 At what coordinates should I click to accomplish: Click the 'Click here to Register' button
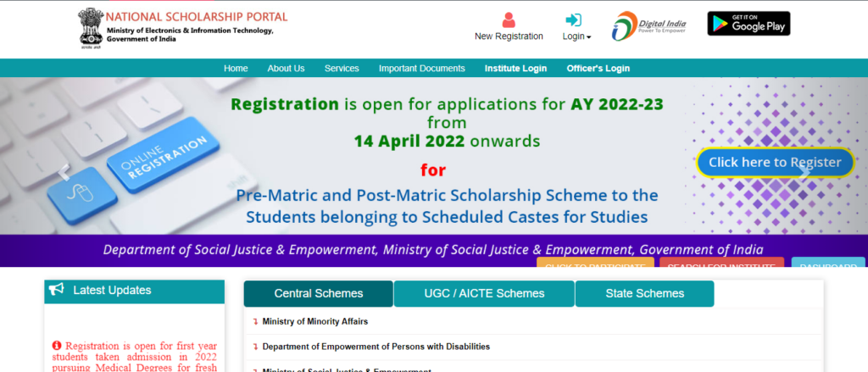point(775,162)
